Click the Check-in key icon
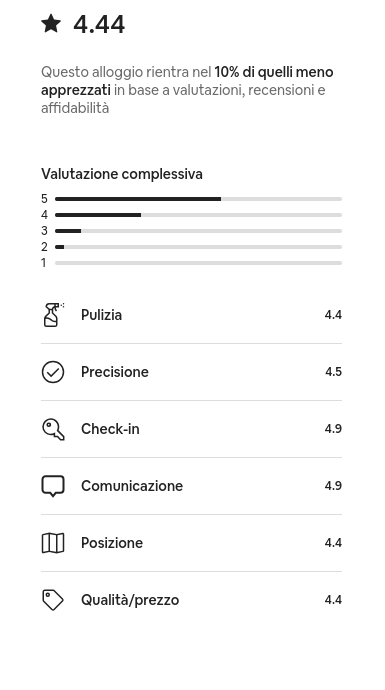This screenshot has width=385, height=690. 53,429
